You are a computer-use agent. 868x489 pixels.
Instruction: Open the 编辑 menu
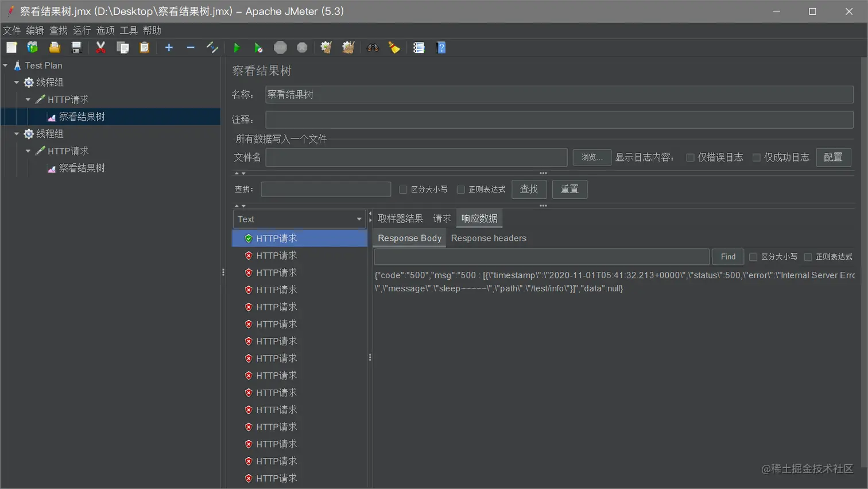coord(35,30)
